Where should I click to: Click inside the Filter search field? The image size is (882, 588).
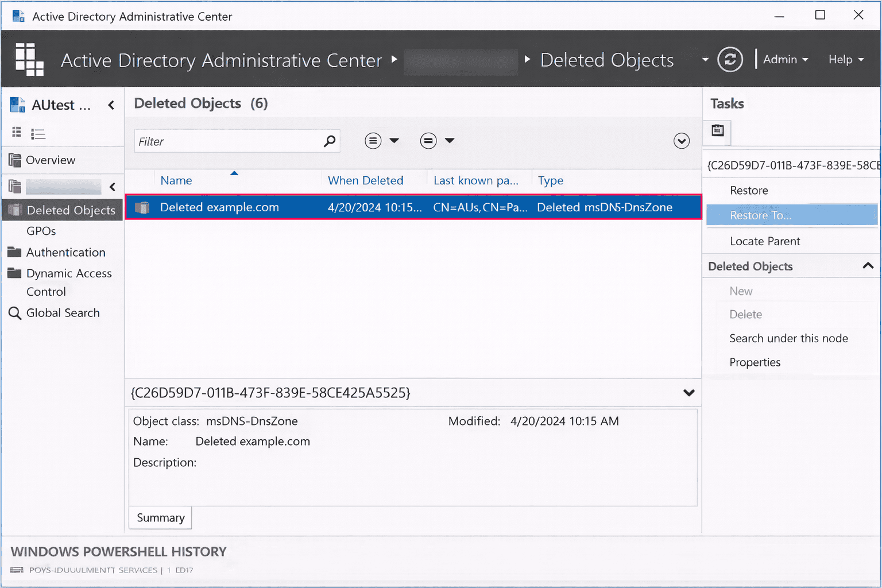230,141
